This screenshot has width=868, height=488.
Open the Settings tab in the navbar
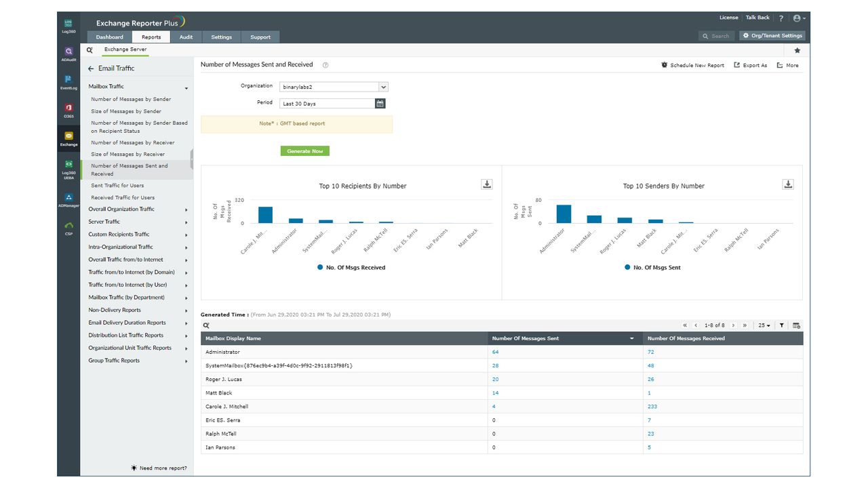222,37
